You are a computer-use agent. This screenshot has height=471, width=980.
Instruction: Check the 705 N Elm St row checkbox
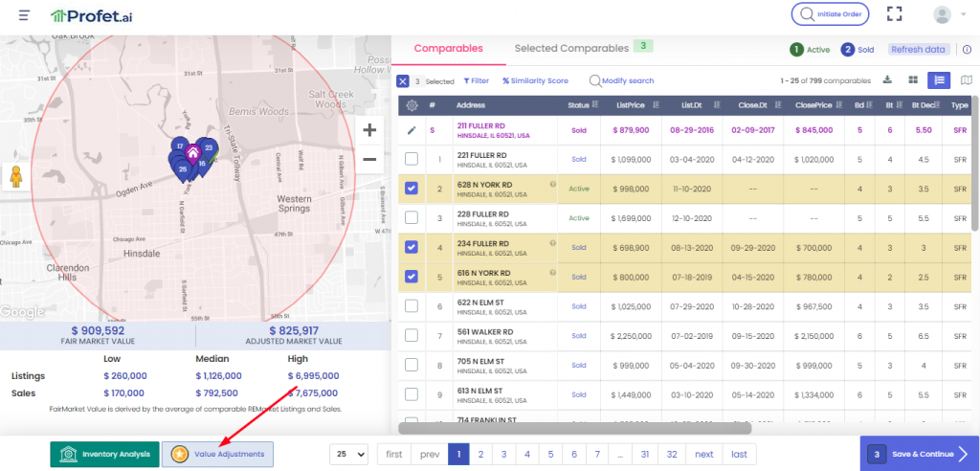412,365
